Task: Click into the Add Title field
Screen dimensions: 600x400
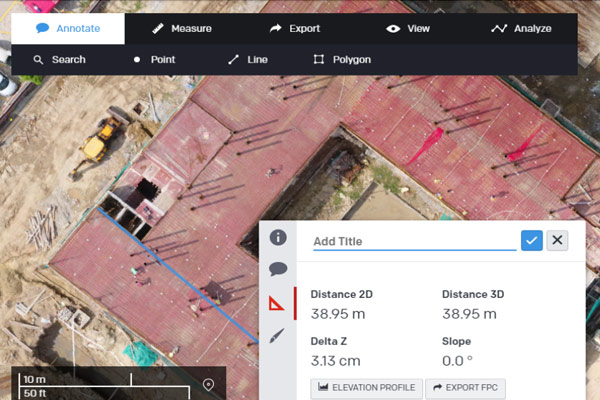Action: point(414,242)
